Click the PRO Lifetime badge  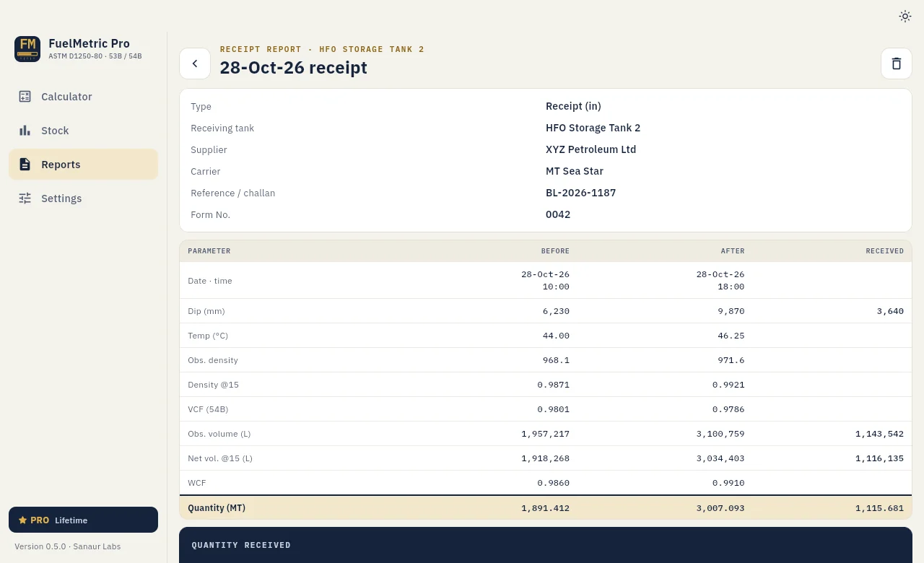[x=83, y=520]
